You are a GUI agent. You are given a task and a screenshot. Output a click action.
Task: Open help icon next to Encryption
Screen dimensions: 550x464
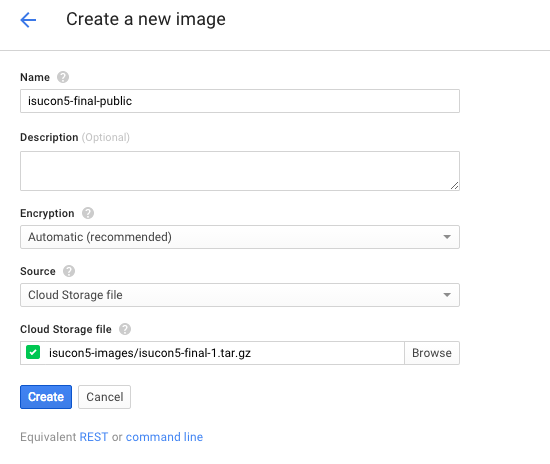(88, 213)
